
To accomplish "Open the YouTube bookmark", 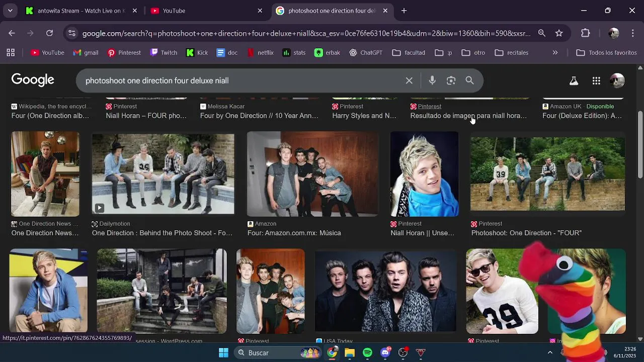I will [x=47, y=53].
